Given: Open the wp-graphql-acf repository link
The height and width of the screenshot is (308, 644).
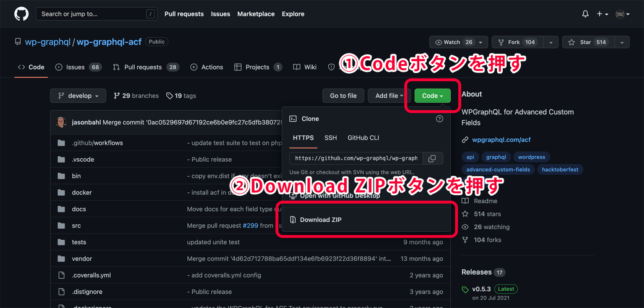Looking at the screenshot, I should point(109,42).
